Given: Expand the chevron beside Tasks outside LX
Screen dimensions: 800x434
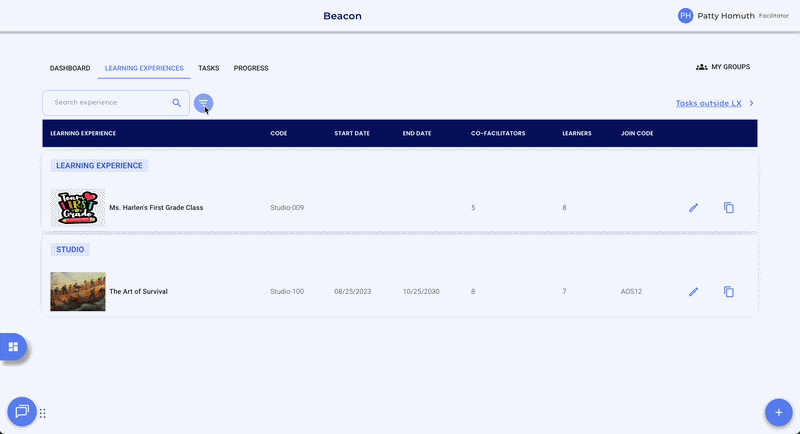Looking at the screenshot, I should [751, 103].
